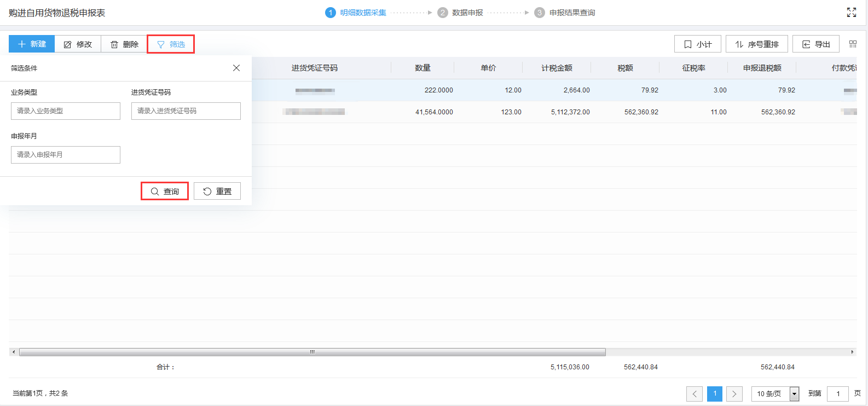Viewport: 868px width, 406px height.
Task: Click the 申报年月 input field
Action: [x=66, y=155]
